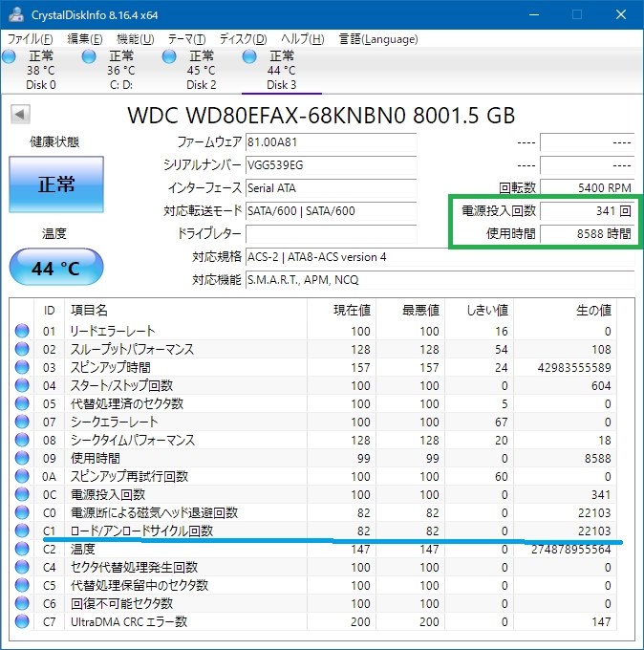Image resolution: width=644 pixels, height=650 pixels.
Task: Click the 最悪値 column header
Action: tap(410, 310)
